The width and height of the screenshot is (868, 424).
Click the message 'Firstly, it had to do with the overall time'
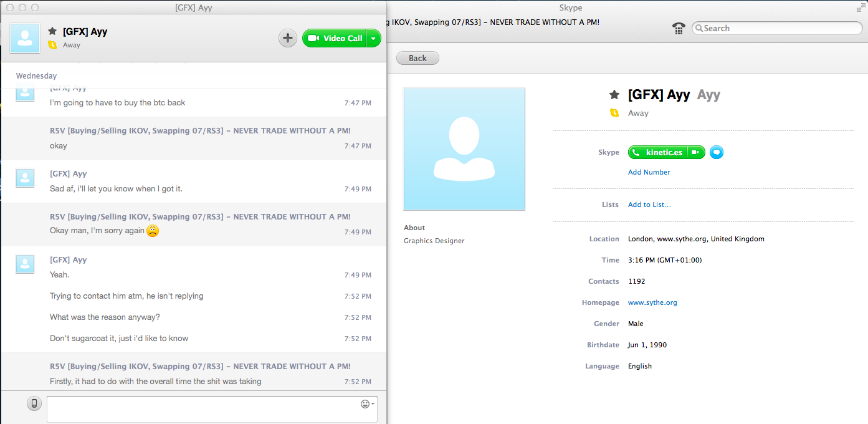point(156,381)
